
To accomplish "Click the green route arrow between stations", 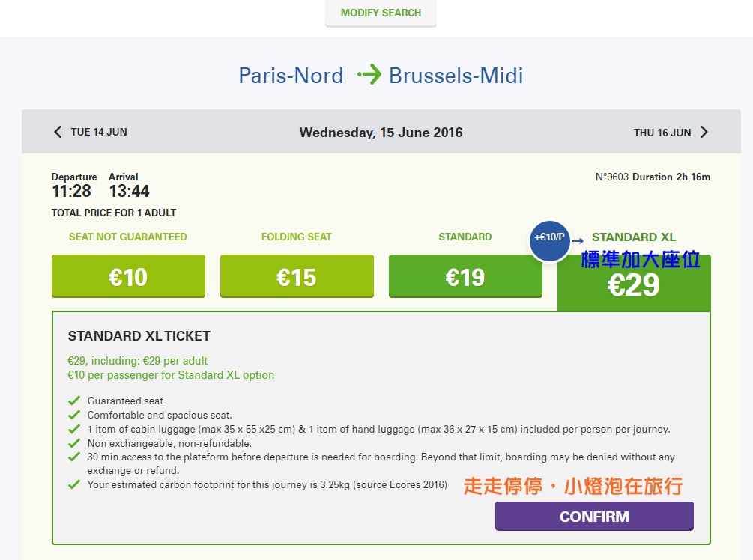I will [369, 75].
